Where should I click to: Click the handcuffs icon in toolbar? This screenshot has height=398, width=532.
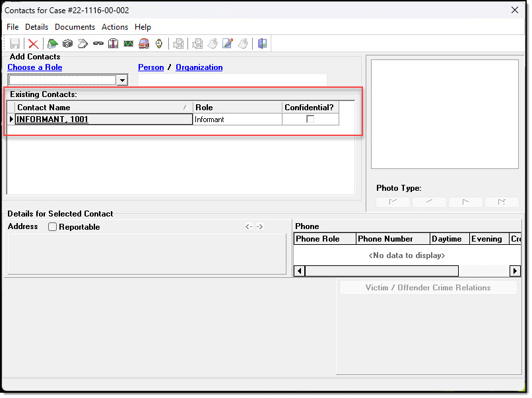[98, 44]
